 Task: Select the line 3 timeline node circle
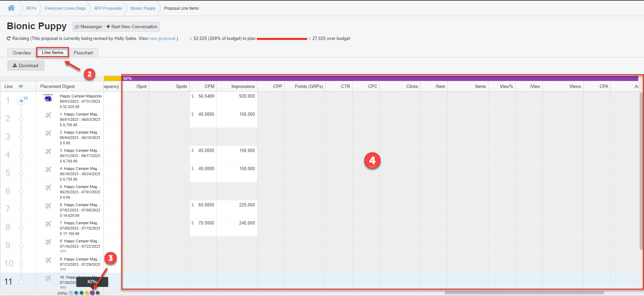tap(21, 137)
